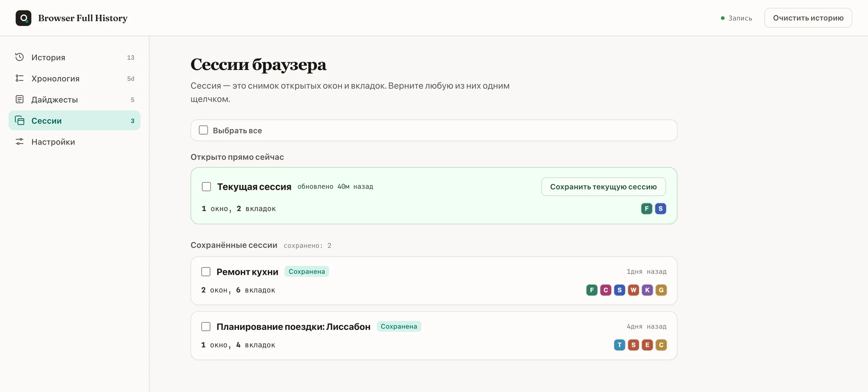
Task: Check the Текущая сессия checkbox
Action: (207, 187)
